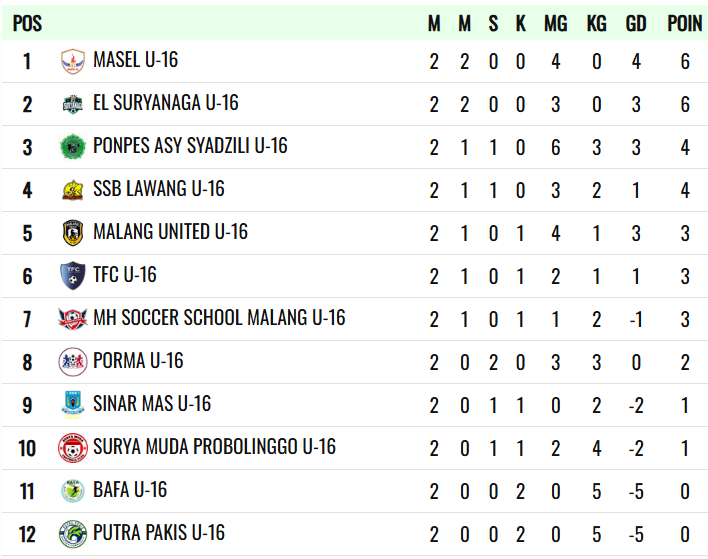Open the PUTRA PAKIS U-16 team link
The image size is (708, 559).
(159, 533)
